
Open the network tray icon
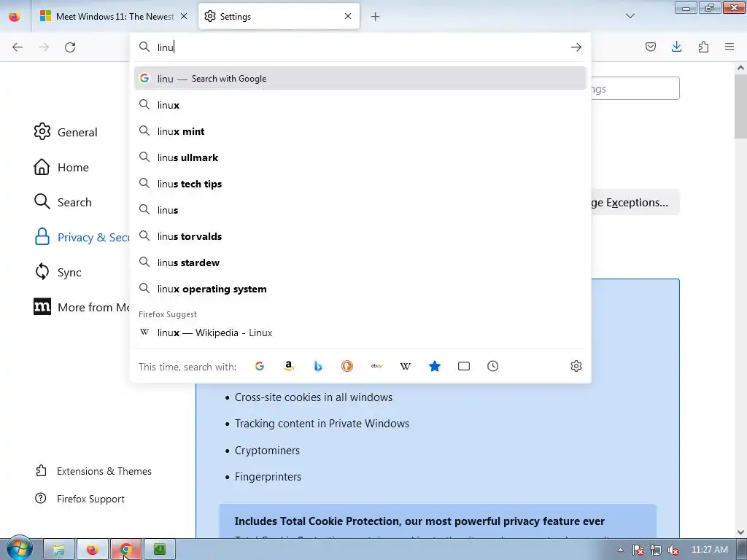click(x=656, y=550)
